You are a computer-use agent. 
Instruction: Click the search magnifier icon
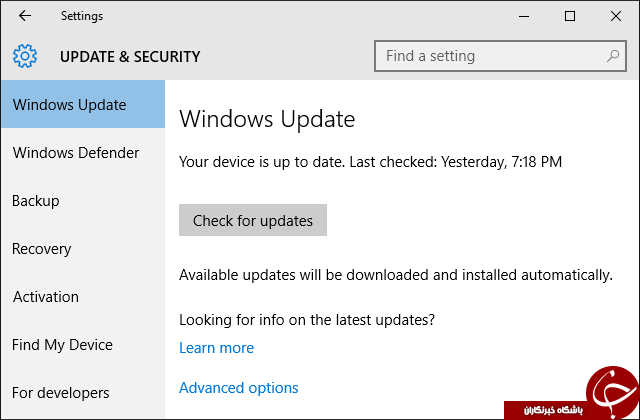point(613,56)
